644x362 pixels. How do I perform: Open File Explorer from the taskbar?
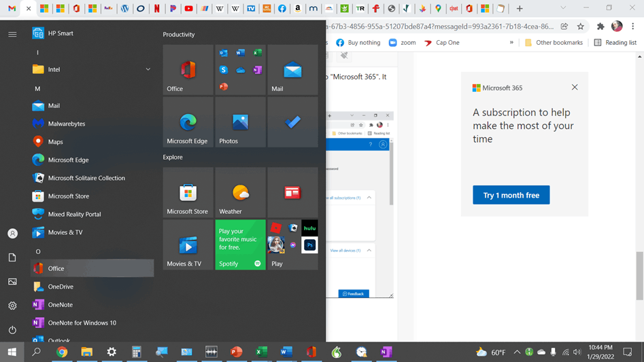(x=86, y=352)
